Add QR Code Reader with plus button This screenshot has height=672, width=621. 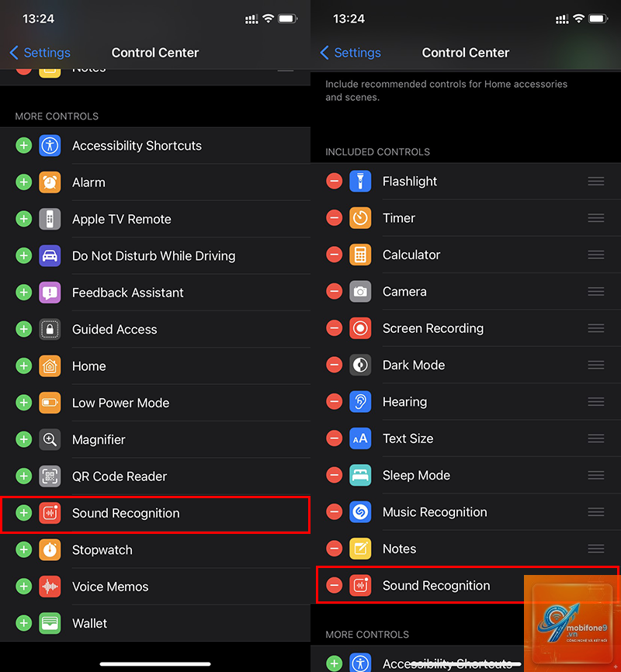click(24, 476)
